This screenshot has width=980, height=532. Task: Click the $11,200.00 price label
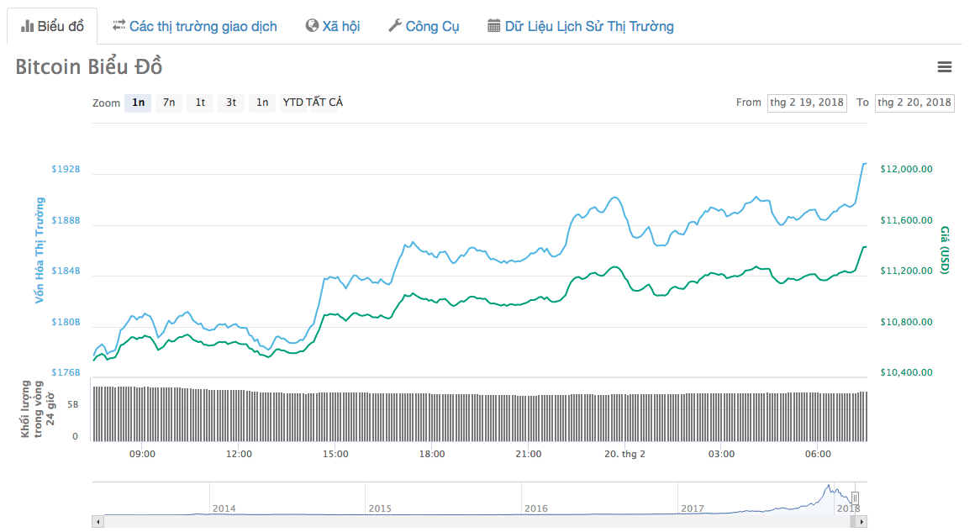pos(906,271)
